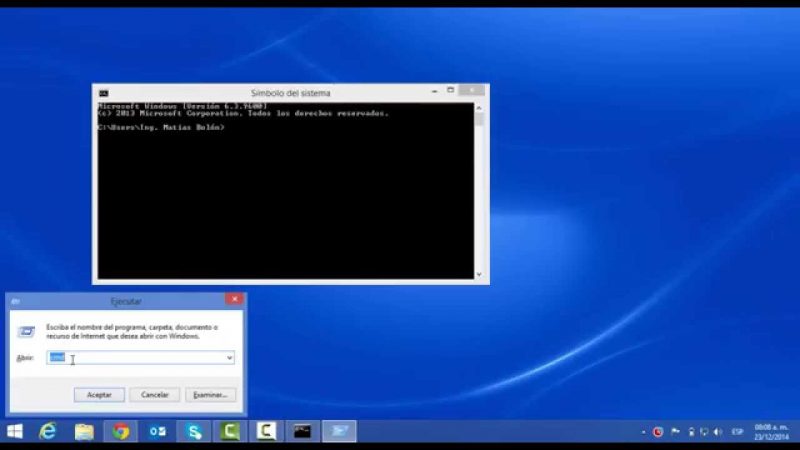
Task: Click the Windows Start button
Action: click(x=15, y=431)
